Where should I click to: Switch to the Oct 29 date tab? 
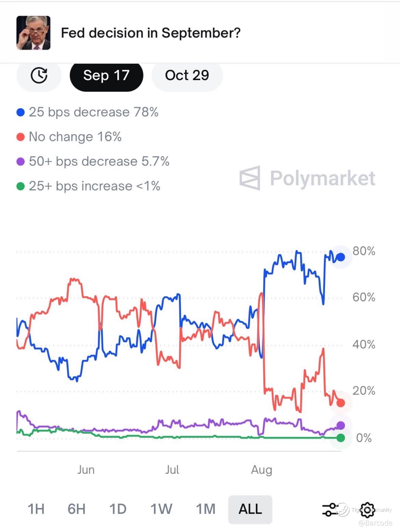point(187,75)
